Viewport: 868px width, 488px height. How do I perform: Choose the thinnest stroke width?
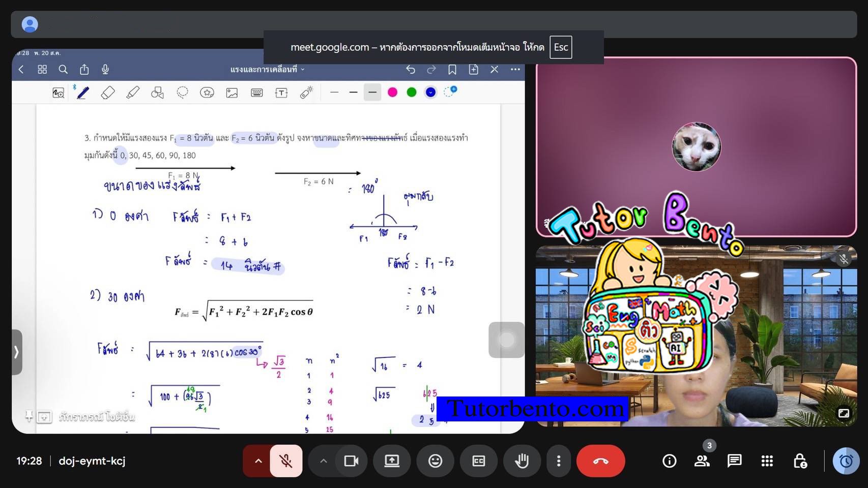tap(334, 93)
